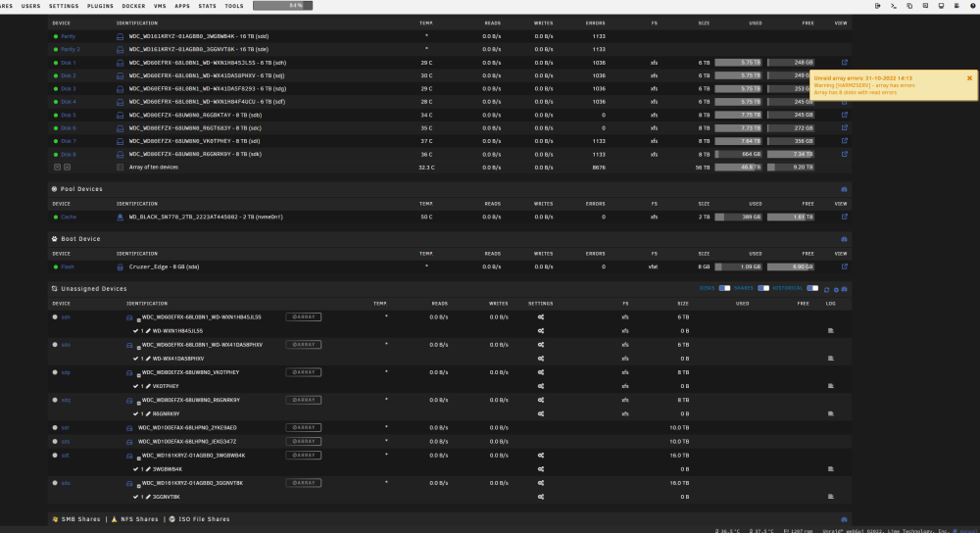Viewport: 980px width, 533px height.
Task: Open the help question-mark icon
Action: tap(973, 6)
